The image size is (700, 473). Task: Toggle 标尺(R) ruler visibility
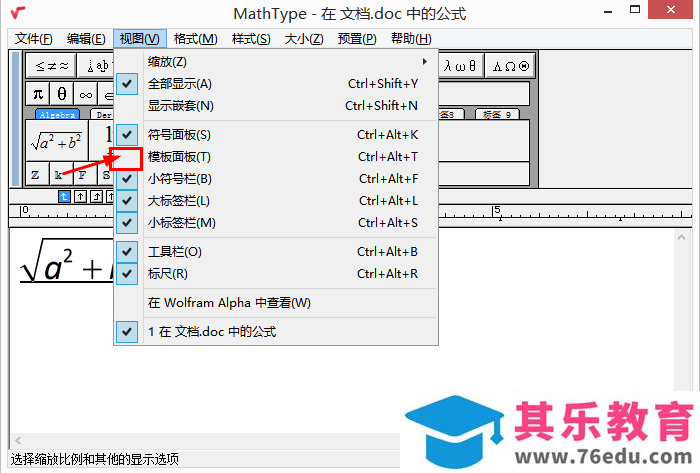(276, 274)
